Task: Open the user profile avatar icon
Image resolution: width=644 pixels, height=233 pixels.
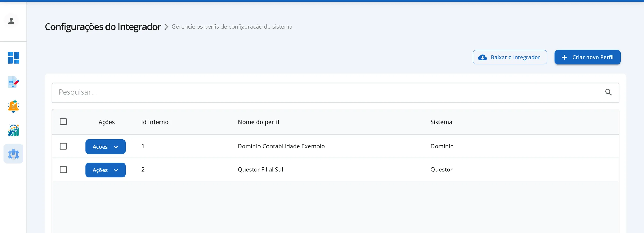Action: tap(11, 21)
